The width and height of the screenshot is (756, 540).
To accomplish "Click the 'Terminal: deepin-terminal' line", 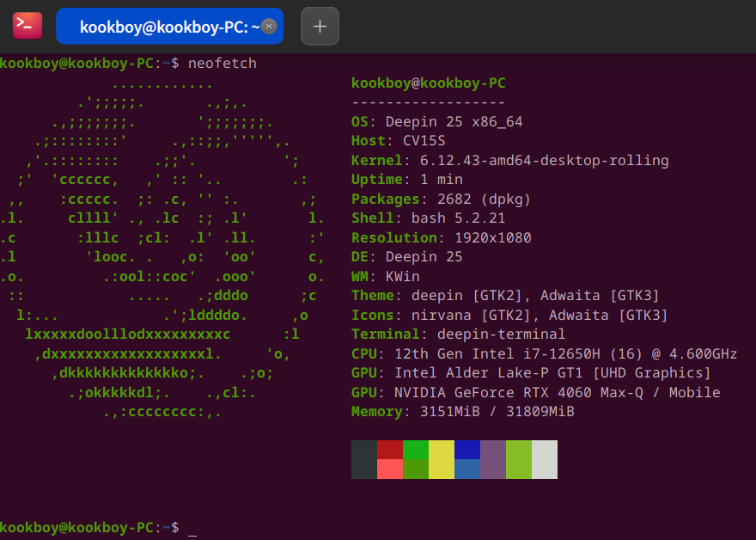I will pos(459,334).
